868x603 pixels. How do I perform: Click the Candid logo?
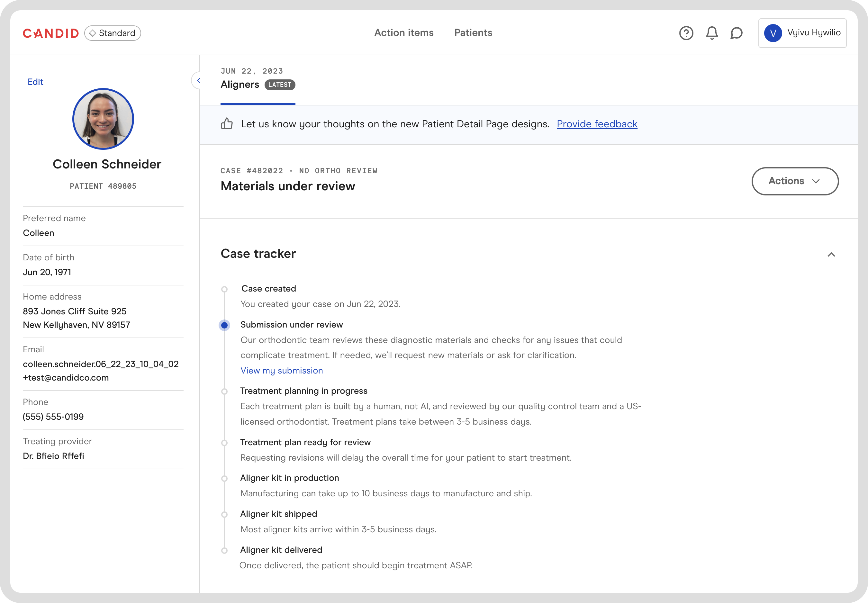coord(51,33)
